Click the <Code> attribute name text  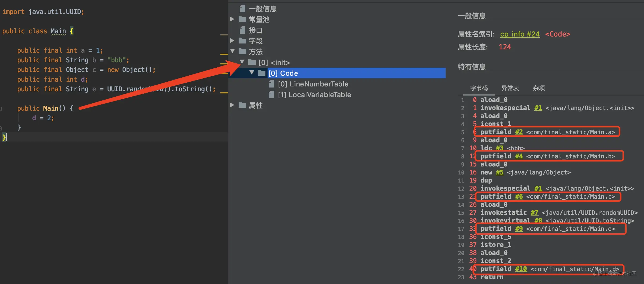pyautogui.click(x=558, y=34)
